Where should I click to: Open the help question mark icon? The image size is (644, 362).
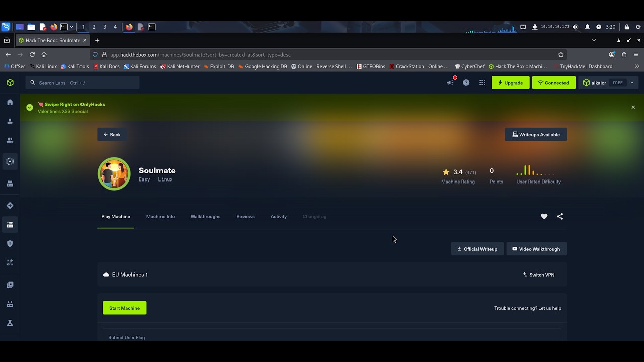point(466,83)
